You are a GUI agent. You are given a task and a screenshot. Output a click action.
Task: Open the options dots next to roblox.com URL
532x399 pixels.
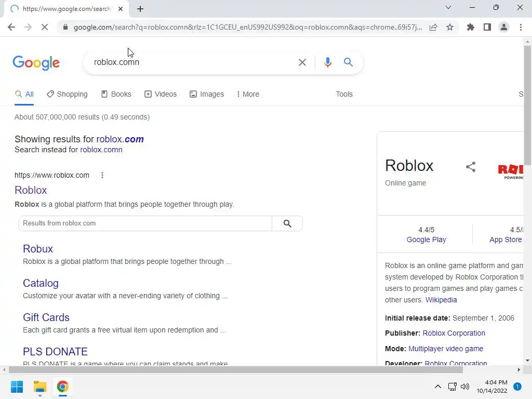click(102, 175)
